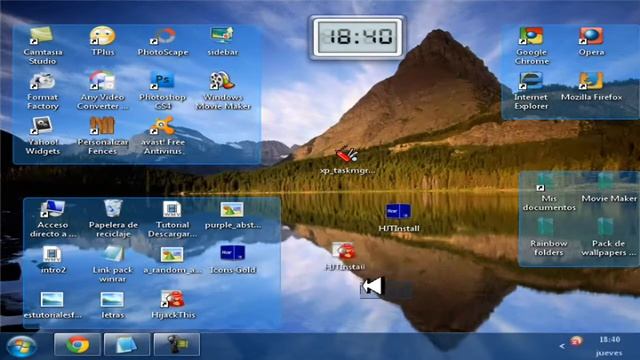640x360 pixels.
Task: Open the Movie Maker folder
Action: [608, 188]
